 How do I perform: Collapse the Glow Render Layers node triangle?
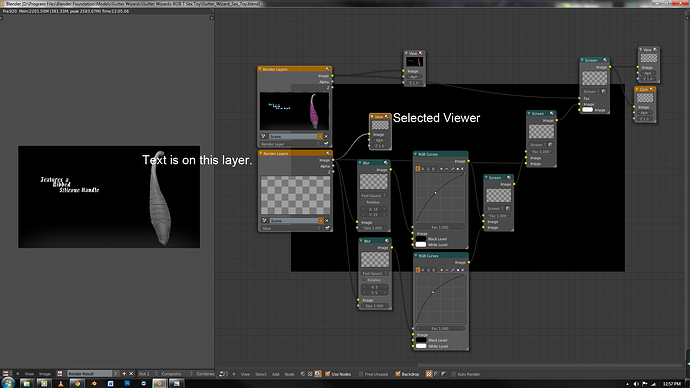pos(261,153)
